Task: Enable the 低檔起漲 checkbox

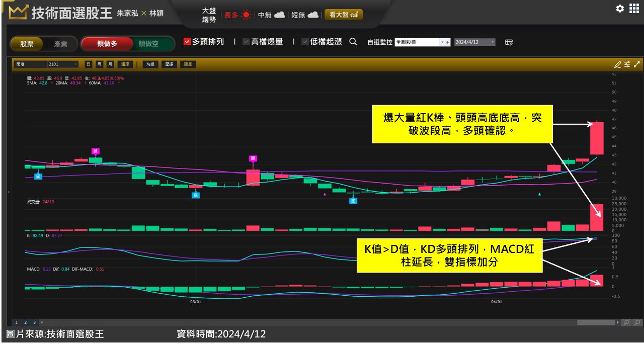Action: coord(305,42)
